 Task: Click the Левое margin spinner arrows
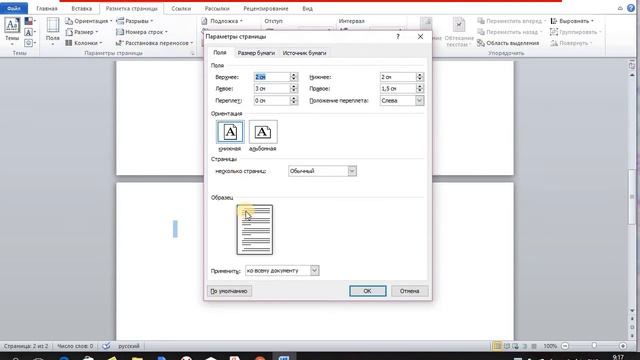point(293,89)
